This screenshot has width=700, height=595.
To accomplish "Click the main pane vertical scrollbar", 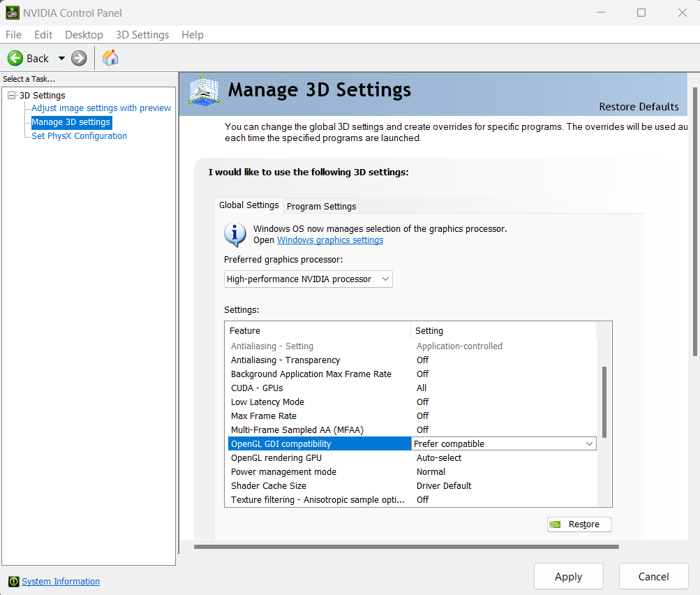I will (695, 222).
